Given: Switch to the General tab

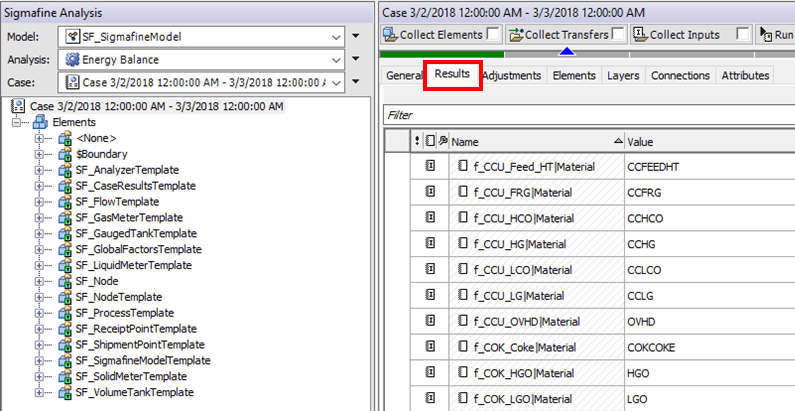Looking at the screenshot, I should [x=404, y=76].
